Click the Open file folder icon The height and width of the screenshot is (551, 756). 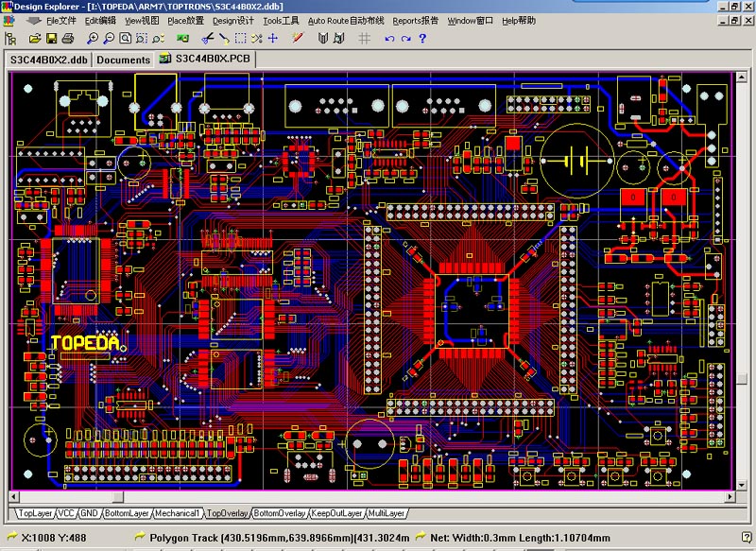pos(35,39)
